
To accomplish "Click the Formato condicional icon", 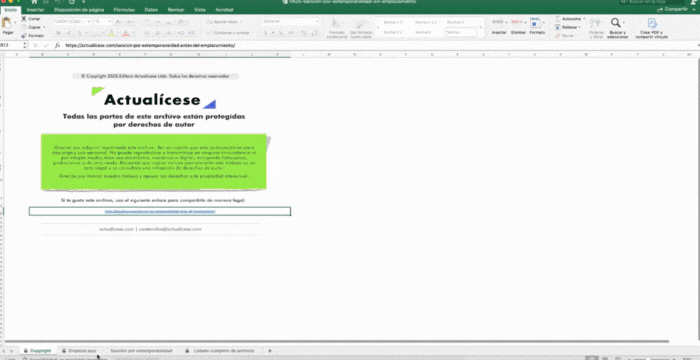I will point(337,24).
